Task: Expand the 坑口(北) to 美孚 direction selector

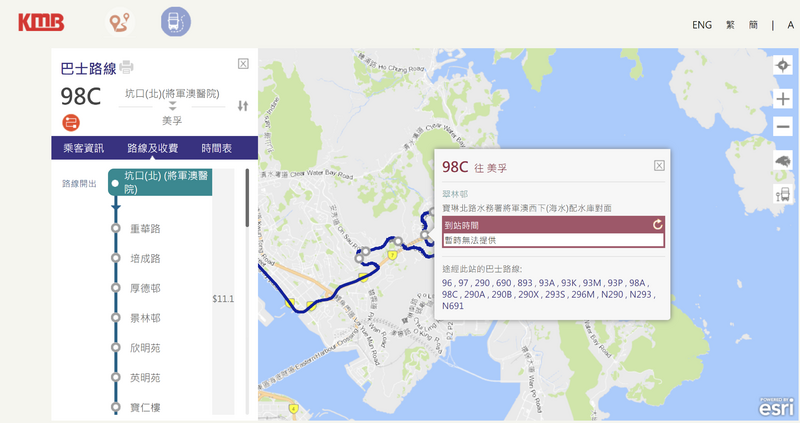Action: [x=172, y=106]
